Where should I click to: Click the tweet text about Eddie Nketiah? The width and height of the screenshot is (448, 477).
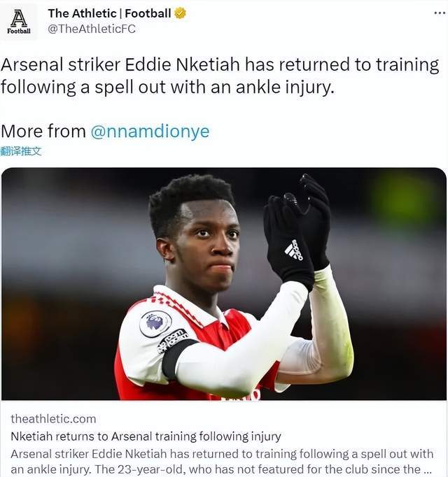point(220,76)
